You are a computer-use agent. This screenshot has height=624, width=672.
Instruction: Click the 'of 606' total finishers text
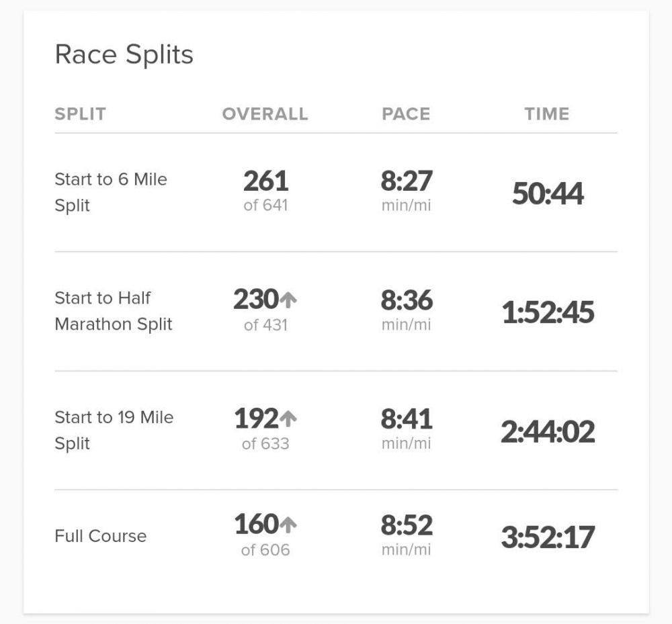[265, 550]
